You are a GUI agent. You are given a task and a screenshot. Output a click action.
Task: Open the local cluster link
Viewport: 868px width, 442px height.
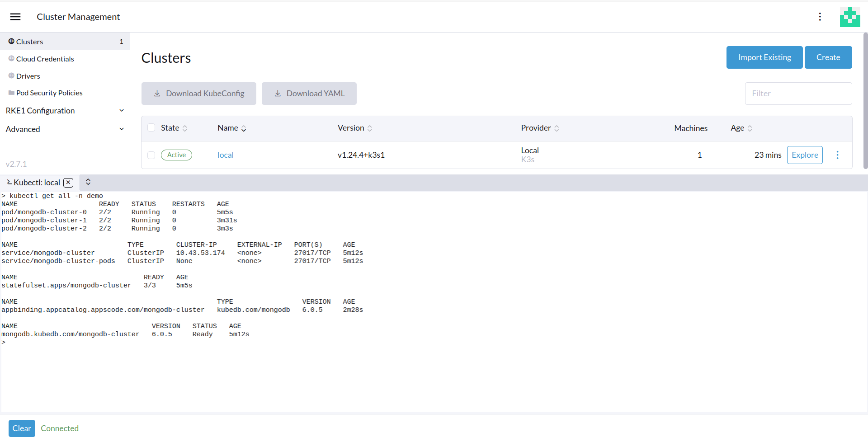point(225,155)
